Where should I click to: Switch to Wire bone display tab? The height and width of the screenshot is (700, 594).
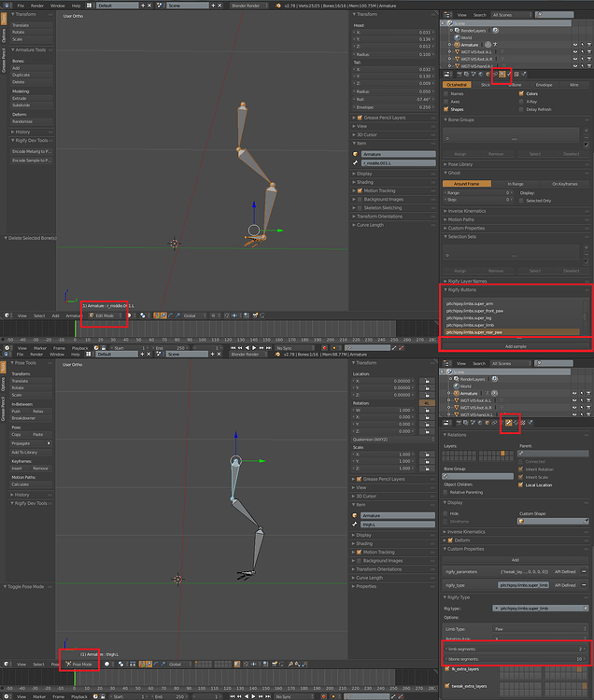tap(573, 85)
